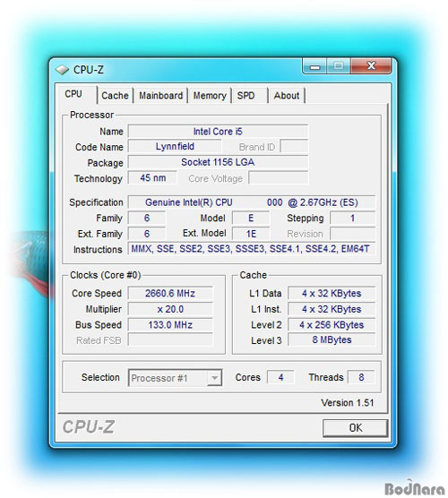
Task: Minimize the CPU-Z window
Action: point(314,66)
